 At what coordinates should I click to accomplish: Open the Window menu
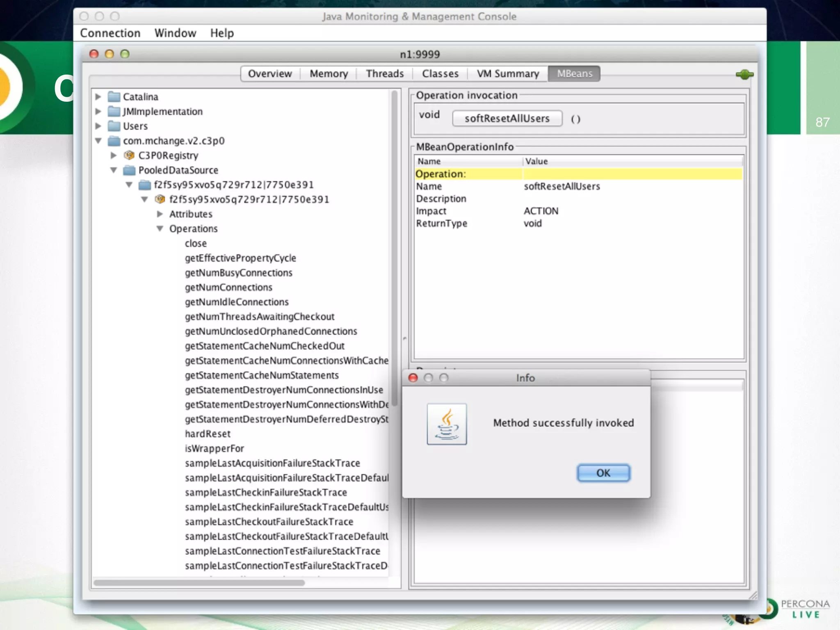(x=175, y=33)
